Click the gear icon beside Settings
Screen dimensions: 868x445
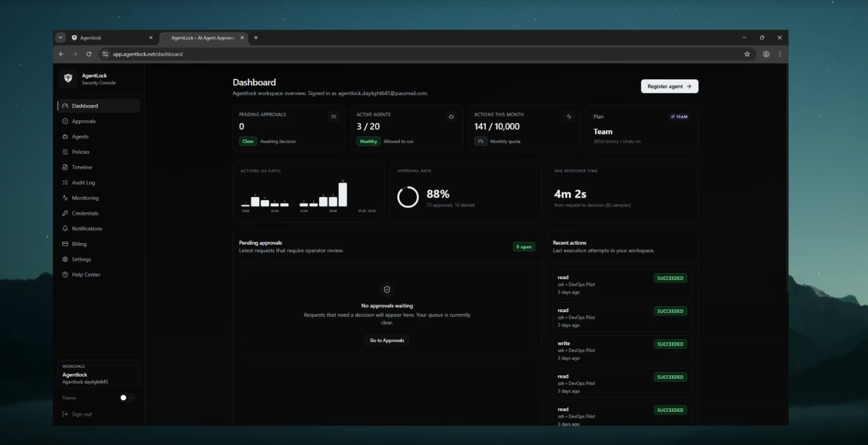[65, 259]
